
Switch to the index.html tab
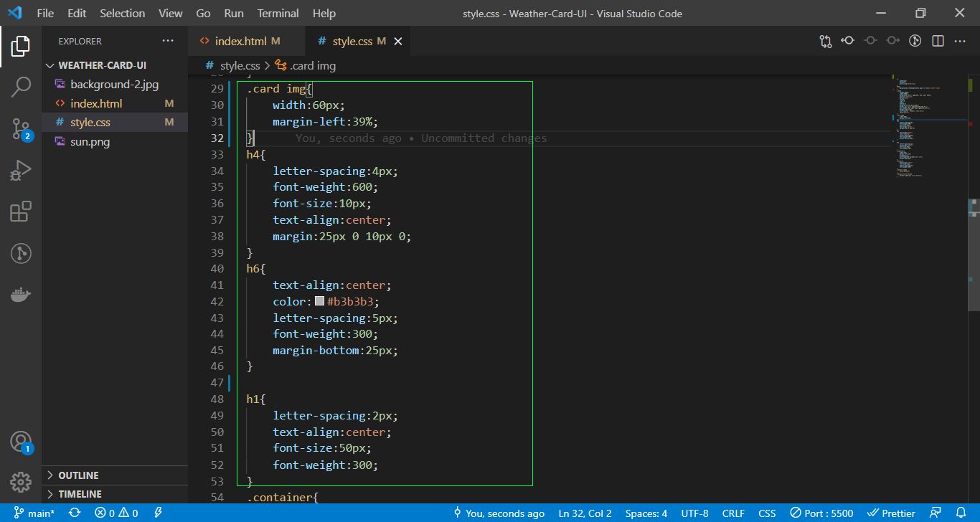click(x=246, y=42)
